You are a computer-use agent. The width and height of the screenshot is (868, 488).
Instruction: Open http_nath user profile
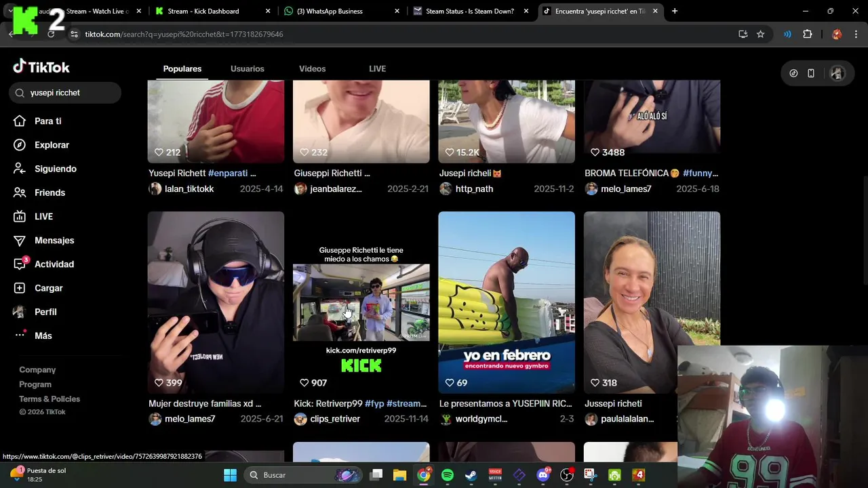click(474, 188)
